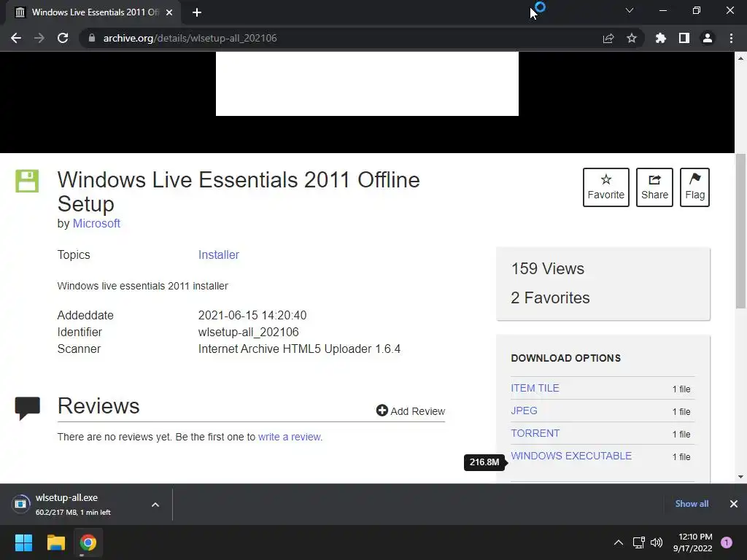Click the volume speaker tray icon
This screenshot has height=560, width=747.
tap(657, 542)
